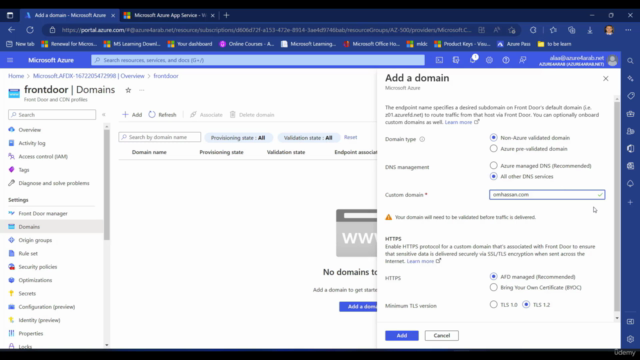640x360 pixels.
Task: Choose TLS 1.0 minimum version
Action: click(x=493, y=304)
